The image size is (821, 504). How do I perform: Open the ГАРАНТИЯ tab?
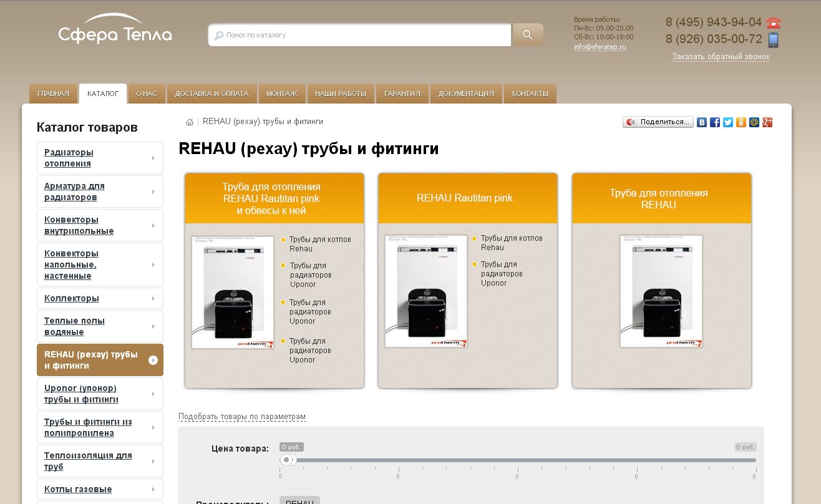(402, 94)
